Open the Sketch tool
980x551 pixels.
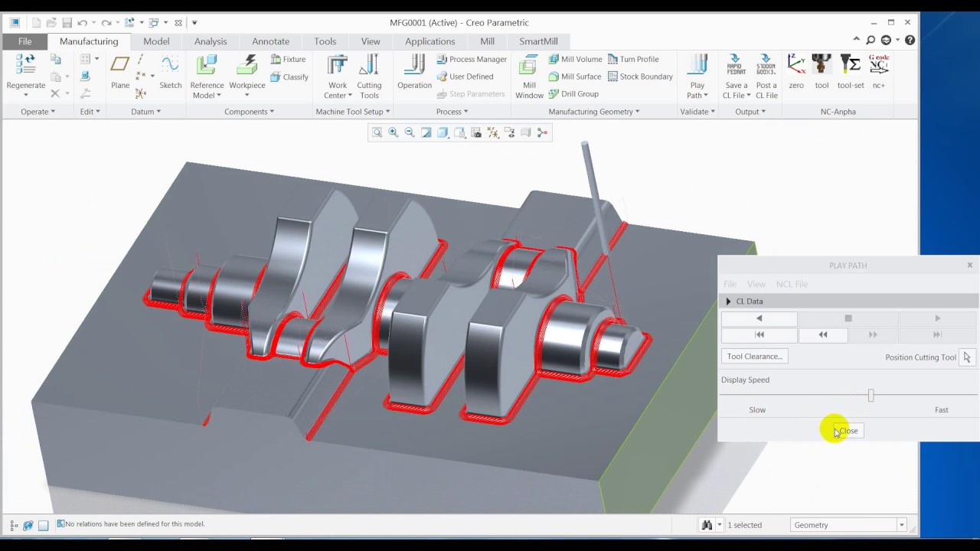point(170,66)
